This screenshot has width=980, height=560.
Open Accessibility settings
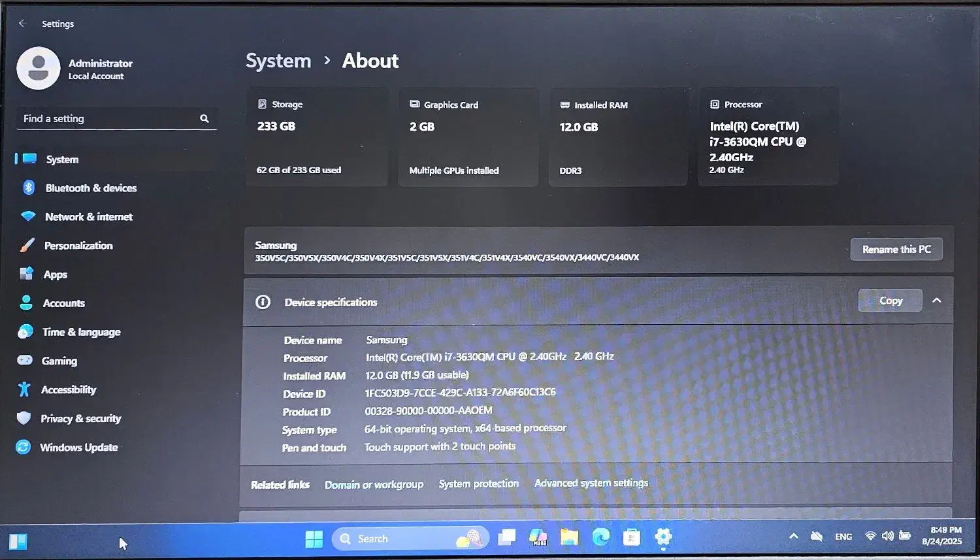coord(69,390)
